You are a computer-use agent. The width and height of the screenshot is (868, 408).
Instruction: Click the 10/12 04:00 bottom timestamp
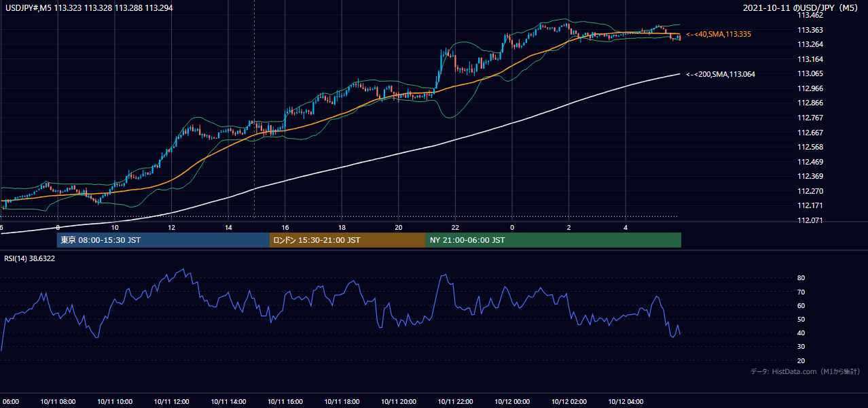(626, 402)
